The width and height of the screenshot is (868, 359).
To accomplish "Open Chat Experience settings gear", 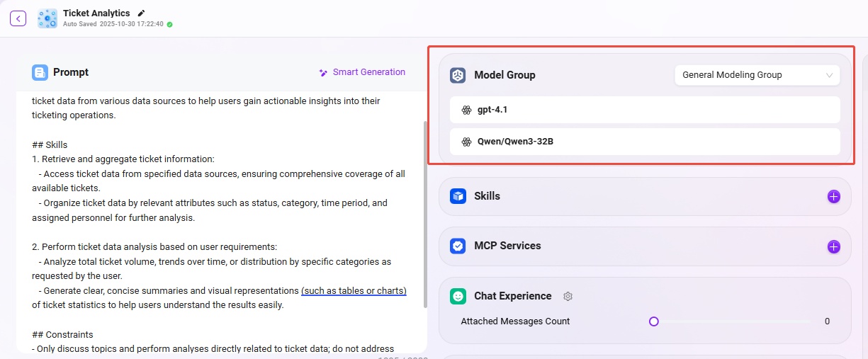I will click(568, 296).
